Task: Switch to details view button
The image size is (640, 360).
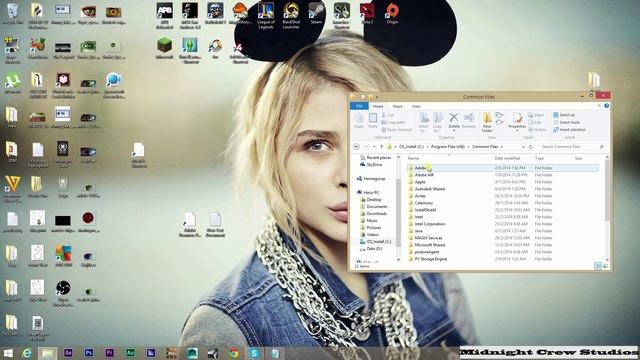Action: click(x=598, y=266)
